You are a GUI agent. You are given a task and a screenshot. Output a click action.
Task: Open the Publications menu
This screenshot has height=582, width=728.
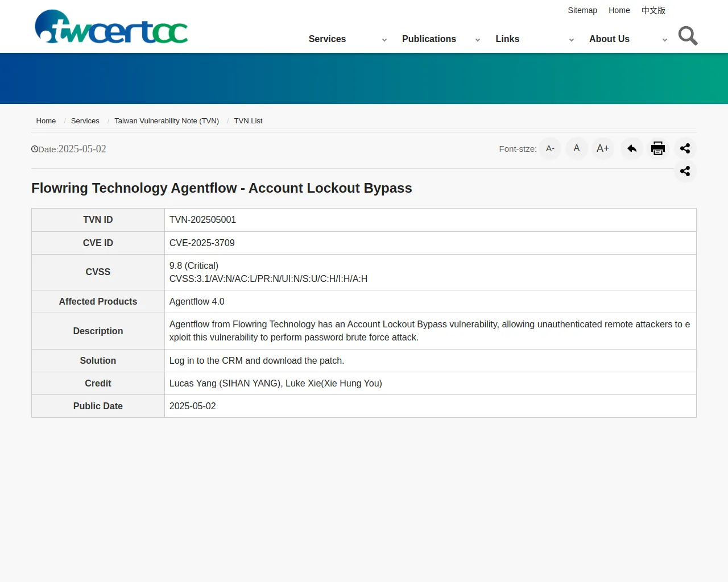[x=429, y=39]
